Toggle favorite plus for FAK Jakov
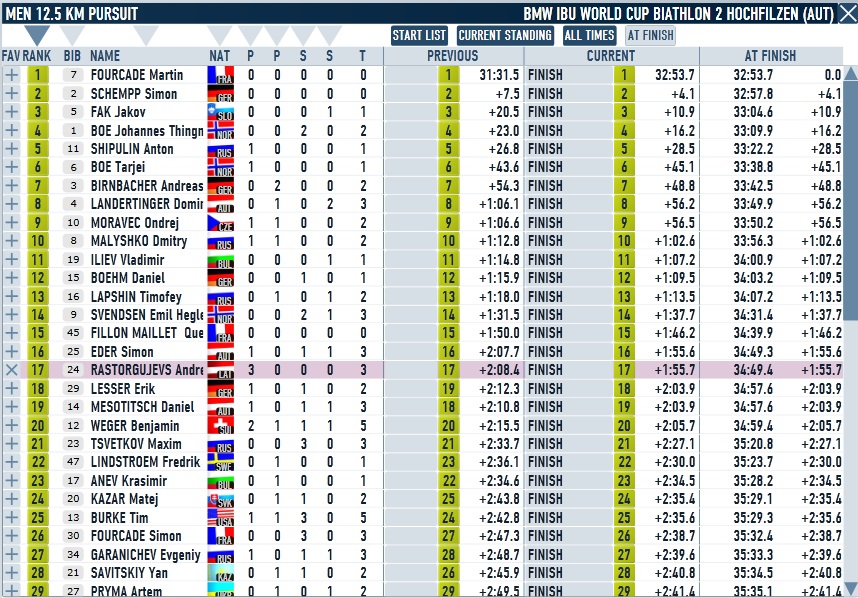The image size is (858, 598). pyautogui.click(x=11, y=112)
